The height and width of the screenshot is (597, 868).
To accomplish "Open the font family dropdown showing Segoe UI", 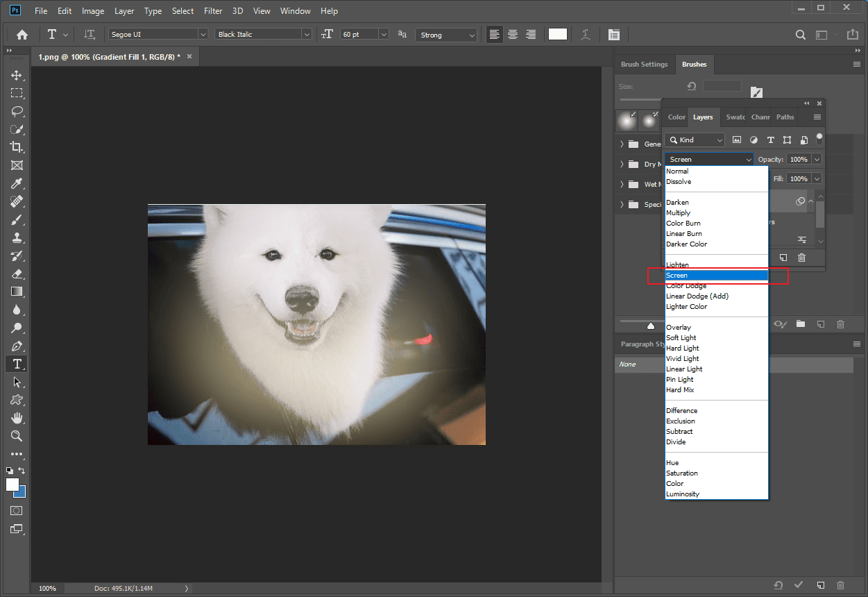I will [x=158, y=34].
